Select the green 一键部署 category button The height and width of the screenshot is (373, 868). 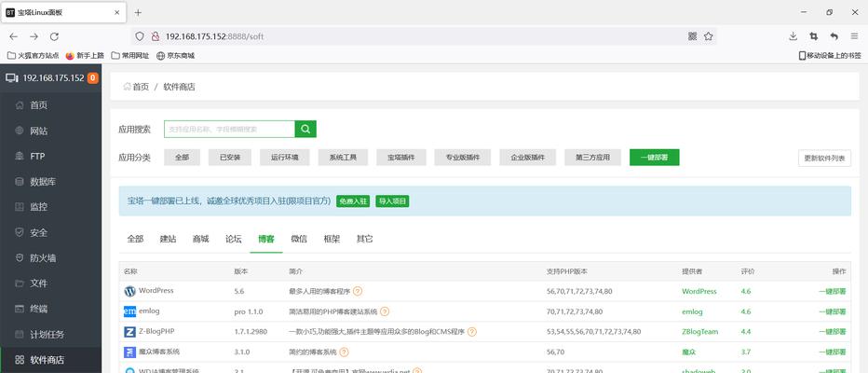pyautogui.click(x=655, y=158)
